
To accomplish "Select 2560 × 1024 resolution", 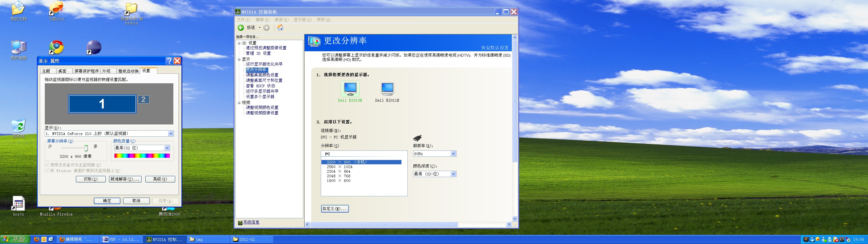I will [340, 167].
